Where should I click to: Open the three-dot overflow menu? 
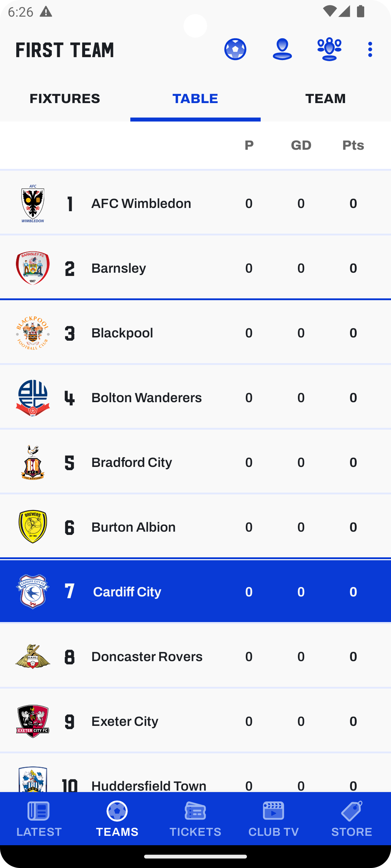[370, 49]
